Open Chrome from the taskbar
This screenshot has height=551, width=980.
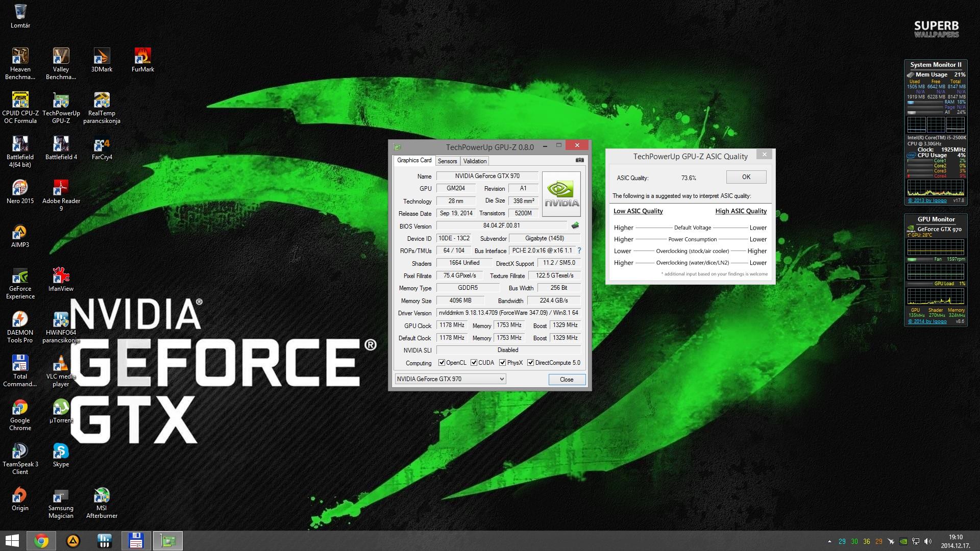point(41,541)
